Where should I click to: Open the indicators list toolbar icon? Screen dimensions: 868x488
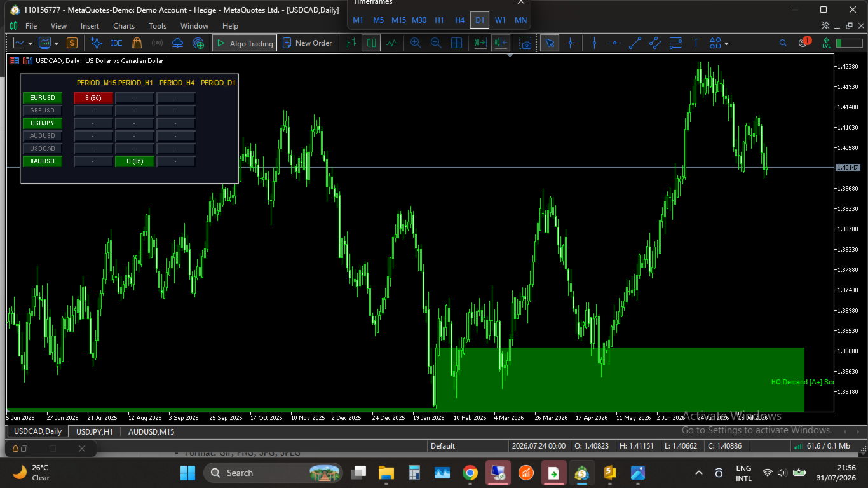click(44, 43)
